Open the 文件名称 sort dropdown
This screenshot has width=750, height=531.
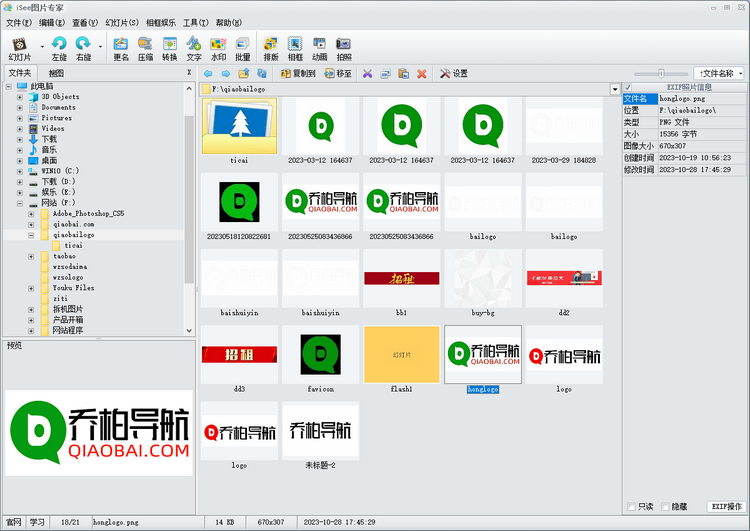719,73
